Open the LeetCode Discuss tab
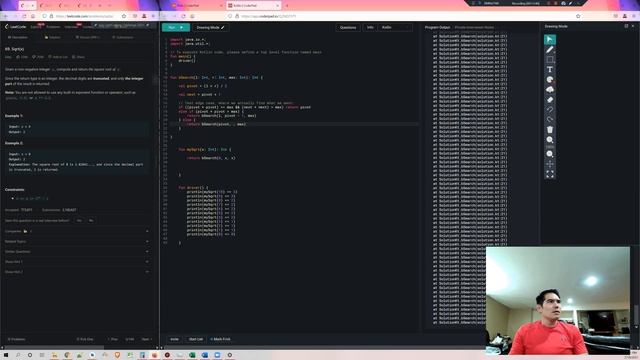The image size is (640, 360). 88,37
